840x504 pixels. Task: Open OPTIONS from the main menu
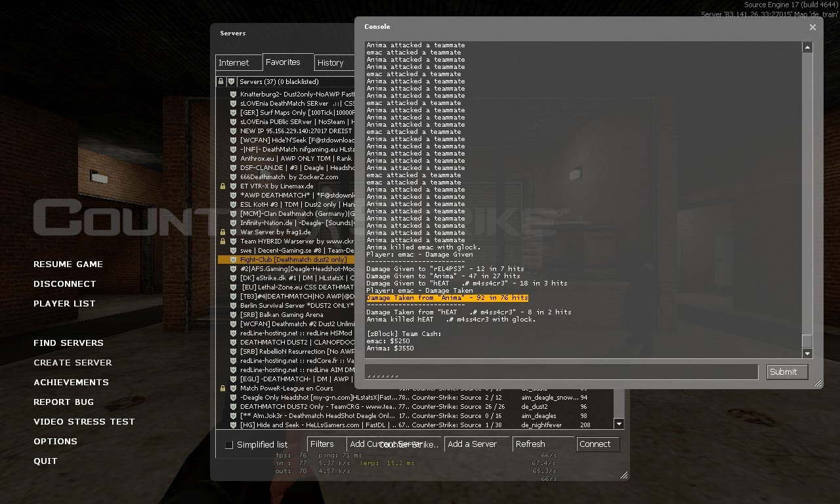point(56,442)
